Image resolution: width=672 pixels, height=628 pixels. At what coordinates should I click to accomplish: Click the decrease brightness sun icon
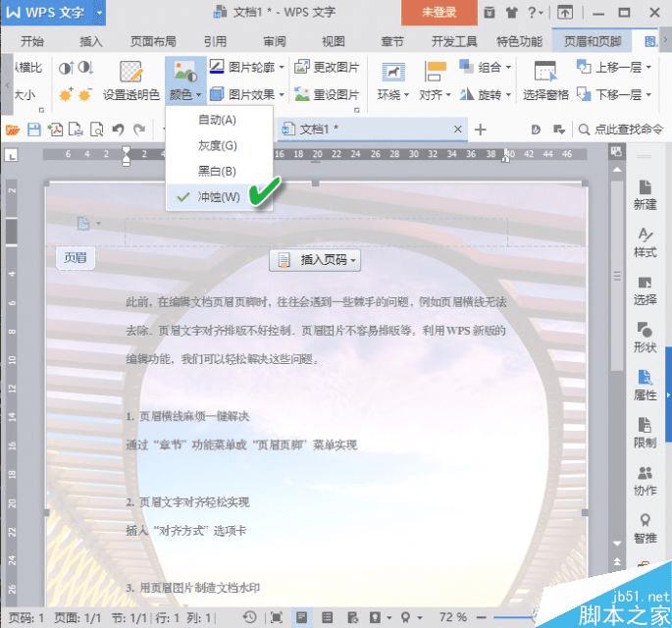85,94
